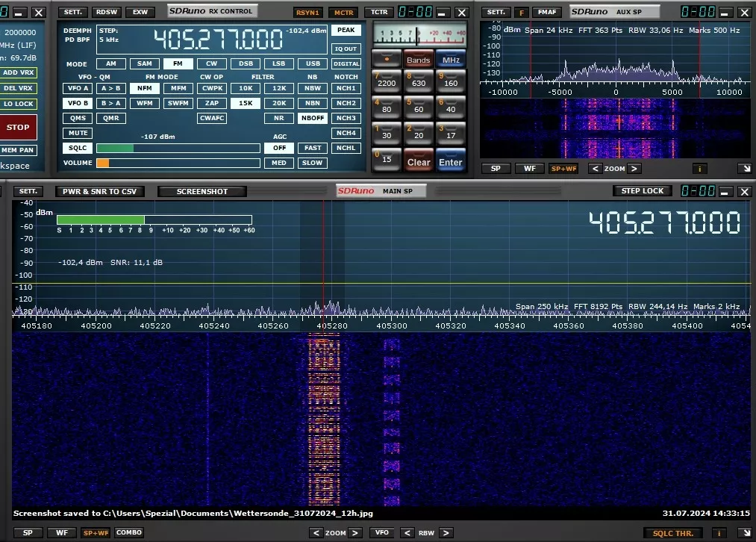The image size is (756, 542).
Task: Open AUX SP SETT. panel
Action: click(x=496, y=12)
